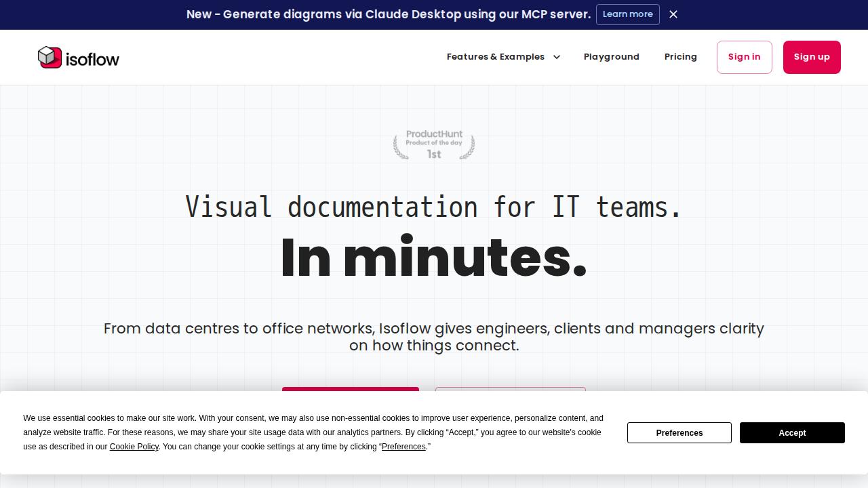The image size is (868, 488).
Task: Expand the Features & Examples menu
Action: [503, 57]
